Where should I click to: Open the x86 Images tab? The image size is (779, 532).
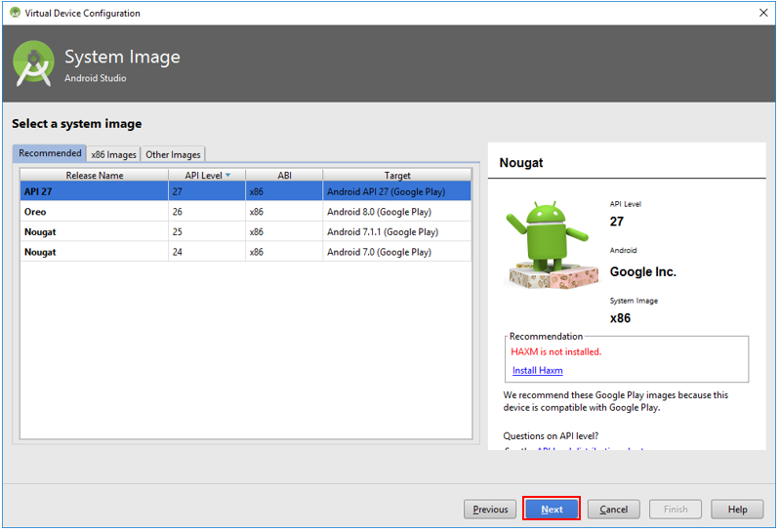(x=113, y=154)
